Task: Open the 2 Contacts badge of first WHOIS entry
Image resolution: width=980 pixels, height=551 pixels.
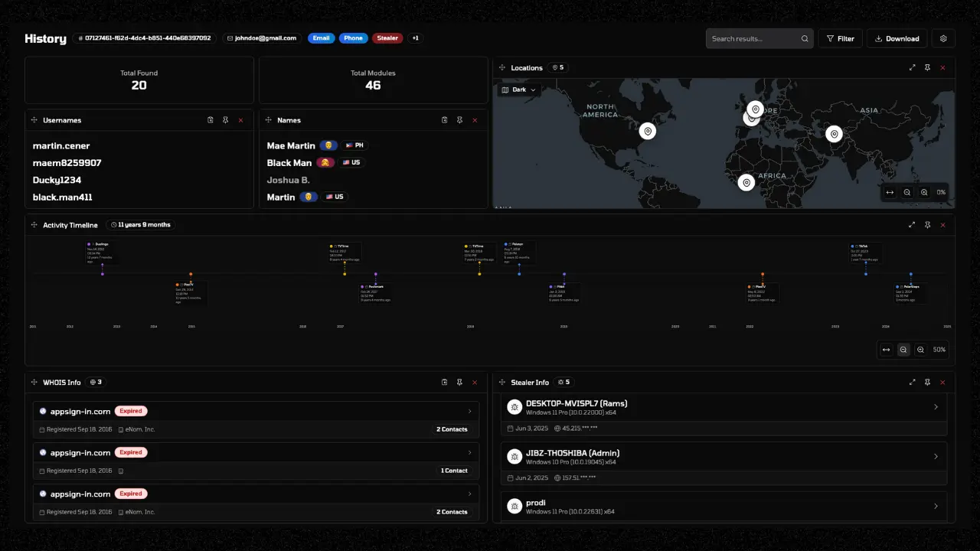Action: [x=452, y=429]
